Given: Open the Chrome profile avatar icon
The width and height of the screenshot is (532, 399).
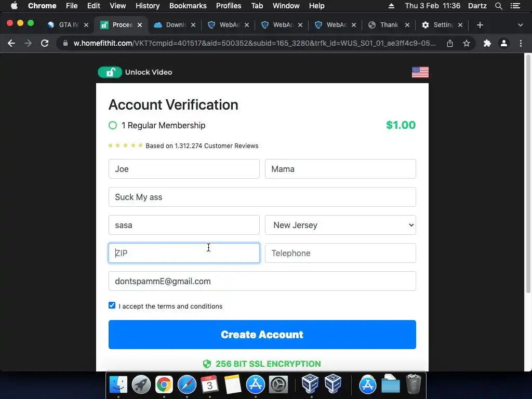Looking at the screenshot, I should (x=504, y=43).
